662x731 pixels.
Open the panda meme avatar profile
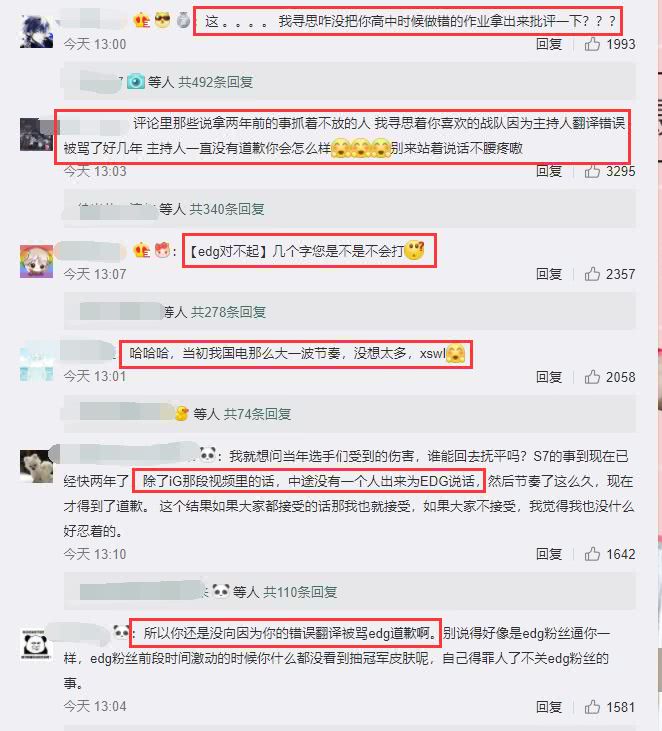[36, 645]
